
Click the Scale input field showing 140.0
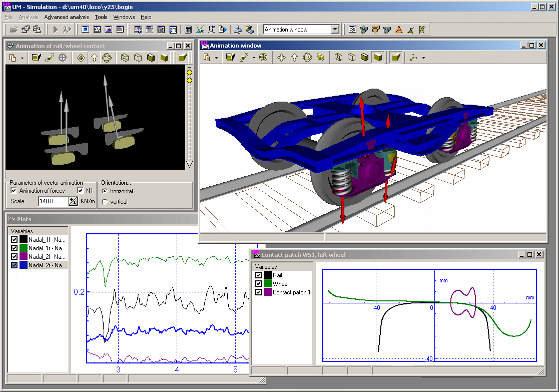(53, 201)
